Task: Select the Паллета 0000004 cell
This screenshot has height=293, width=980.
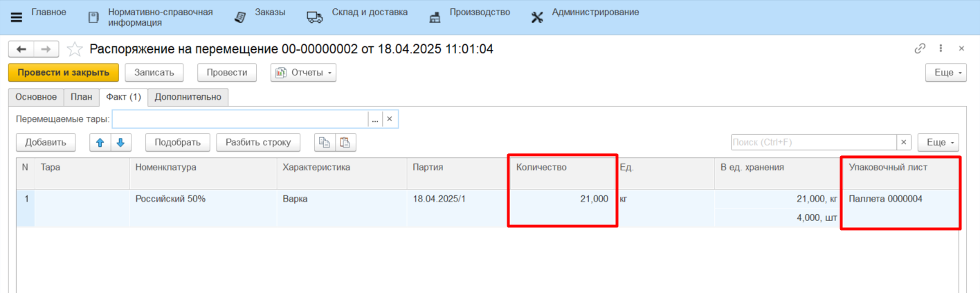Action: (899, 199)
